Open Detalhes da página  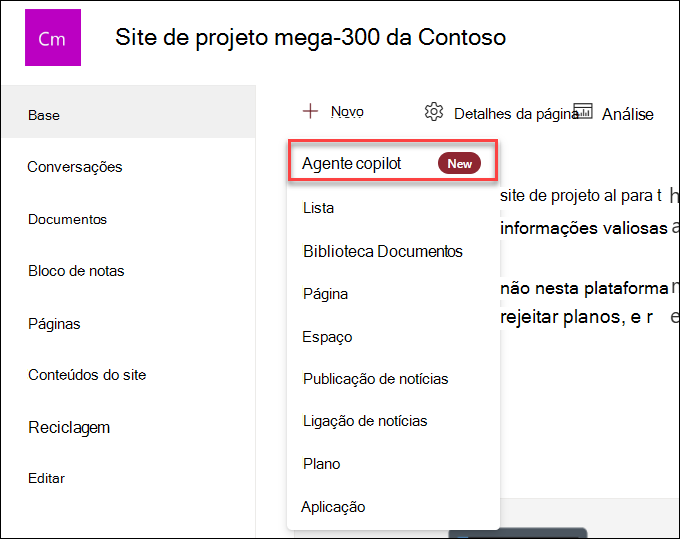(516, 114)
